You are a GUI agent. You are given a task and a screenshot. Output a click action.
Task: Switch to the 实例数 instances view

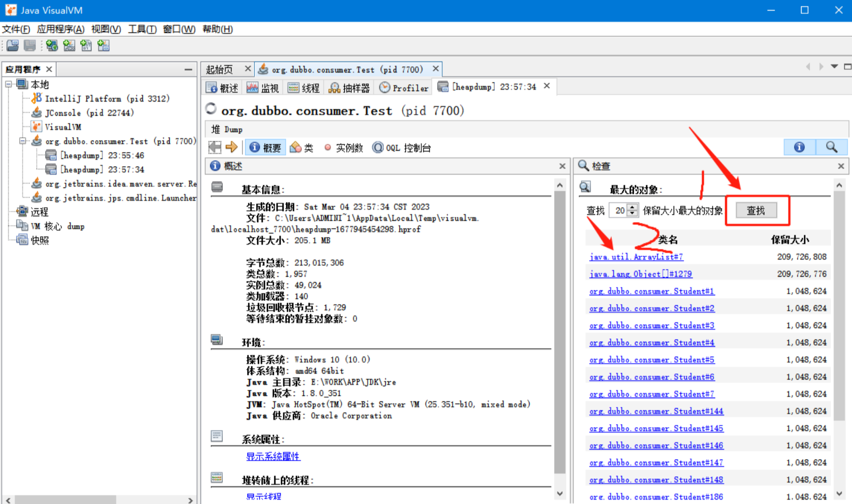tap(343, 147)
